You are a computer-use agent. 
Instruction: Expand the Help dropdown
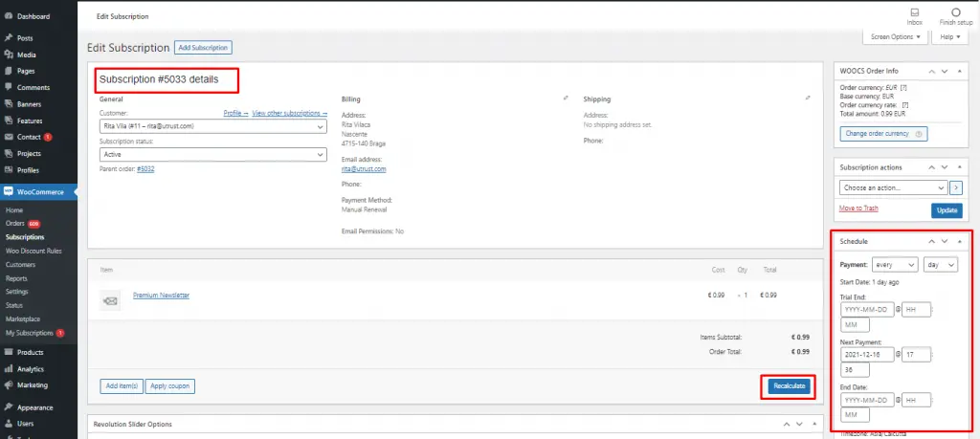pyautogui.click(x=950, y=37)
